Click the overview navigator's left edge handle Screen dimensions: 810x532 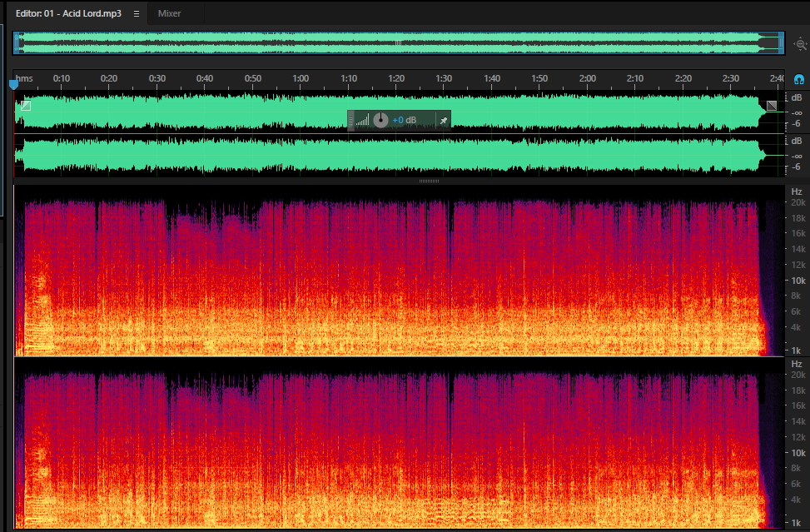pyautogui.click(x=17, y=42)
